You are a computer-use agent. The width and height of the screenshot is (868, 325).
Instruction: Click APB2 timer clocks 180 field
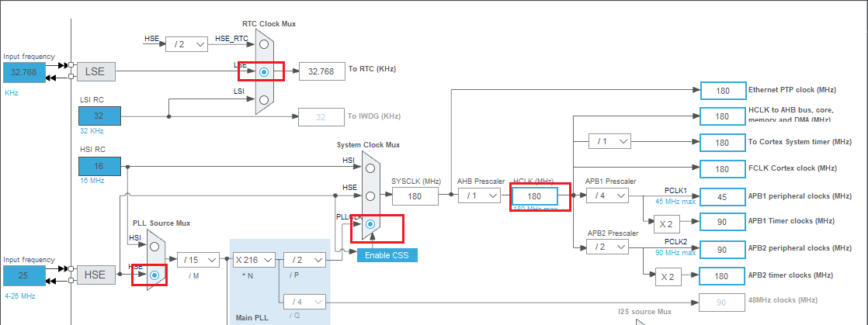(722, 276)
